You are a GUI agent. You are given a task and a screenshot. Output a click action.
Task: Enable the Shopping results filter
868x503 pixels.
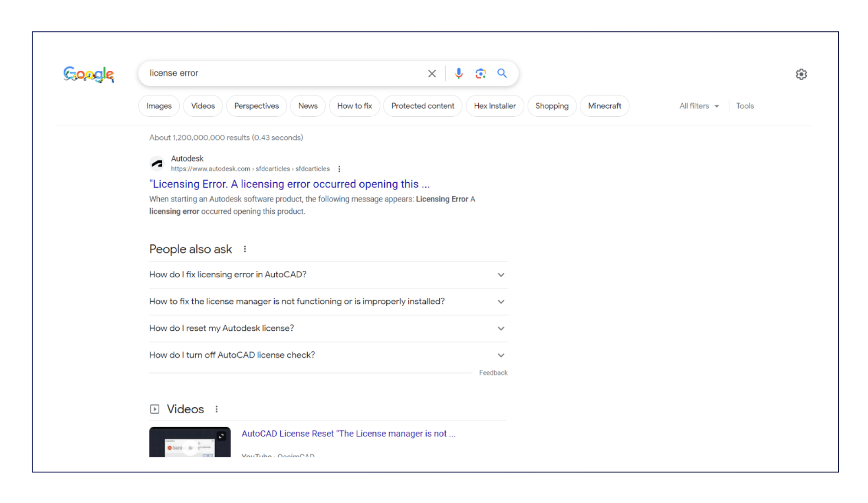[552, 105]
